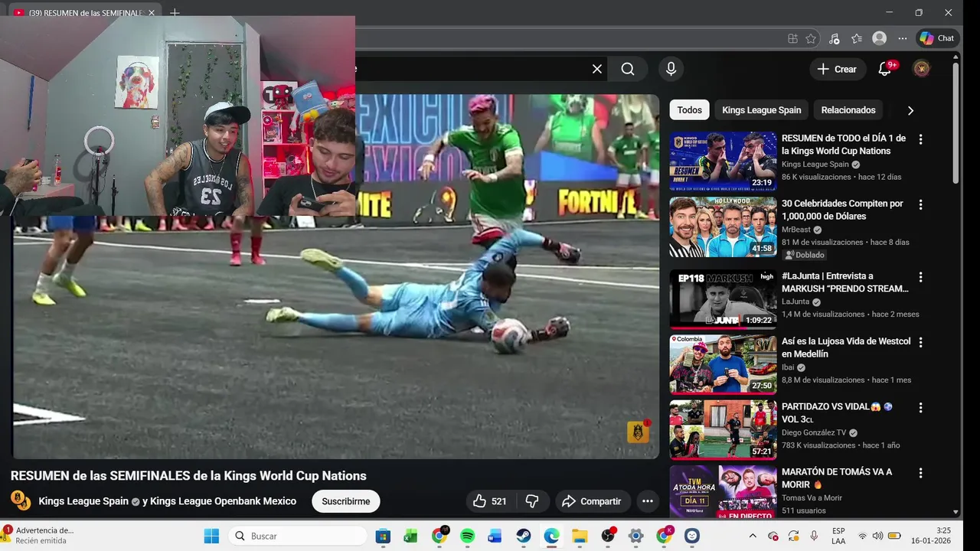The height and width of the screenshot is (551, 980).
Task: Click the Kings League channel avatar
Action: 20,500
